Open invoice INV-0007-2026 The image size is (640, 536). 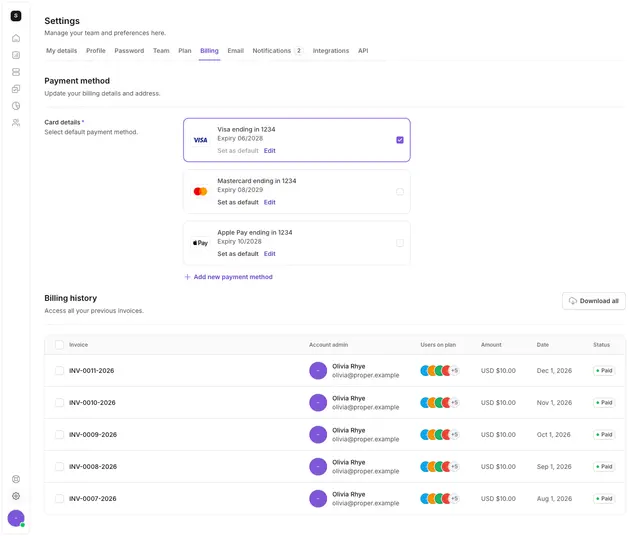(x=93, y=499)
